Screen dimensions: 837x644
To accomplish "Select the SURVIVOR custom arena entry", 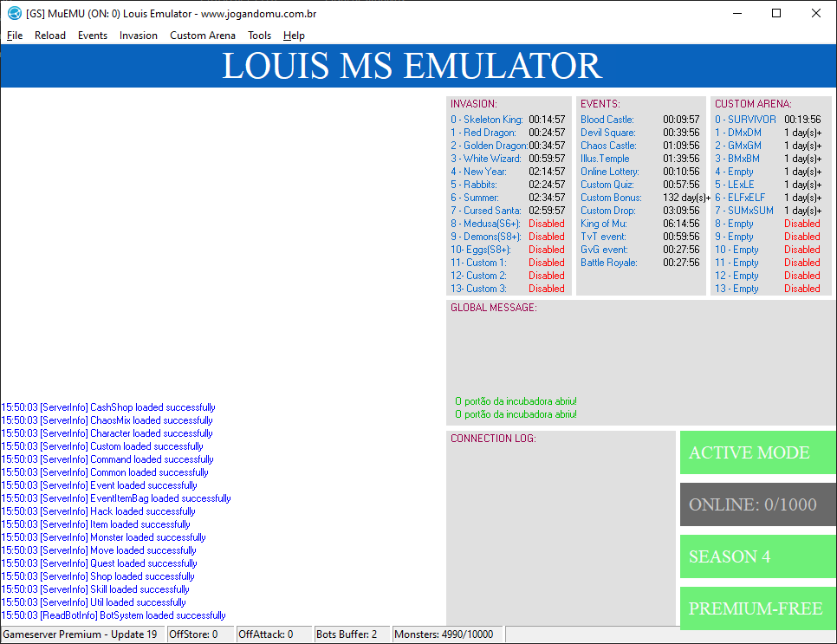I will pyautogui.click(x=745, y=120).
